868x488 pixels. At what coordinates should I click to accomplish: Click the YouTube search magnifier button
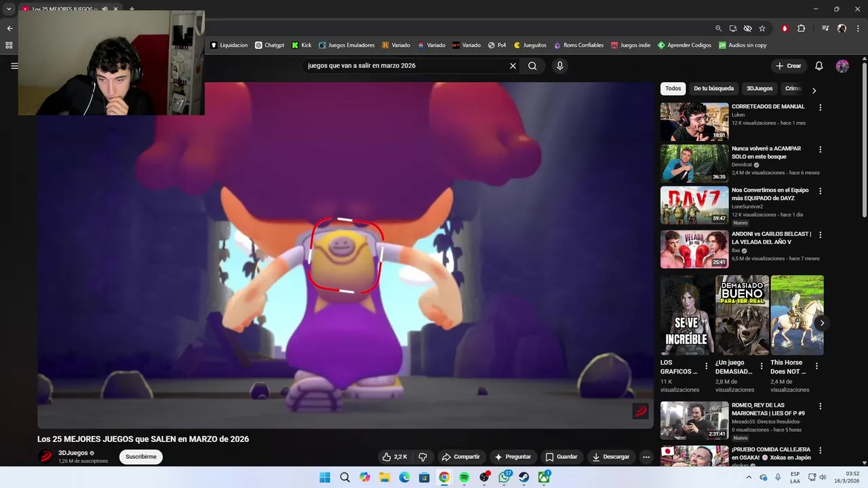[x=532, y=66]
